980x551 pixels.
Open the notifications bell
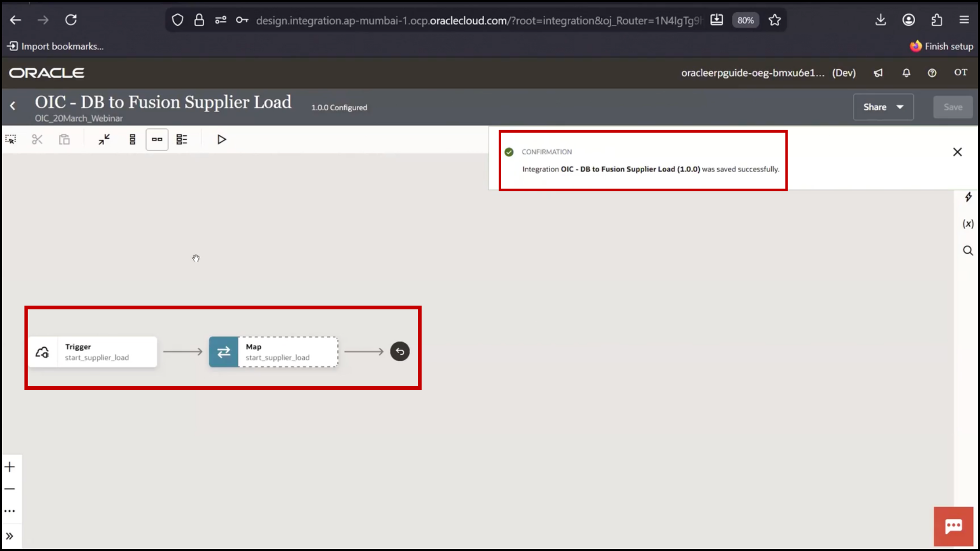906,73
